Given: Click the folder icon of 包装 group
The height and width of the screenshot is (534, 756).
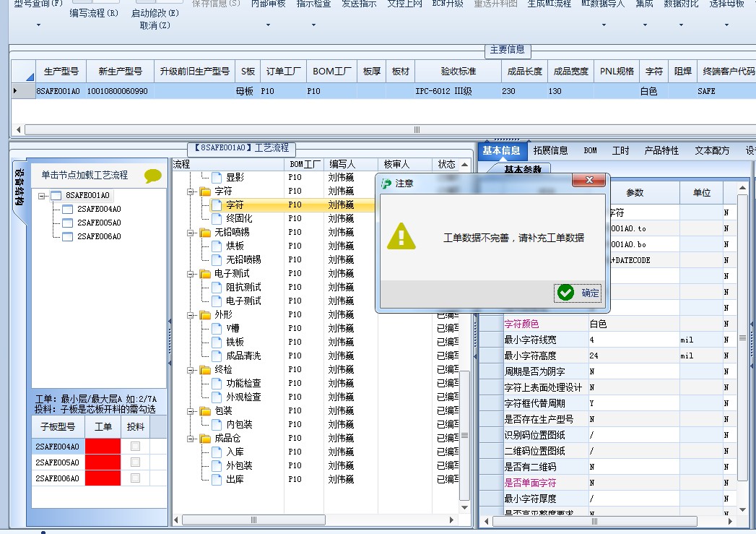Looking at the screenshot, I should click(x=205, y=411).
